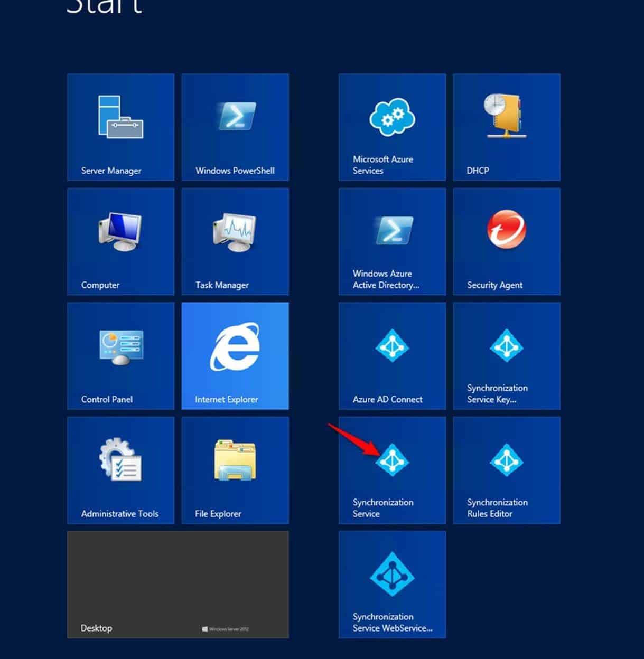Launch the Internet Explorer tile
This screenshot has width=644, height=659.
click(x=235, y=356)
